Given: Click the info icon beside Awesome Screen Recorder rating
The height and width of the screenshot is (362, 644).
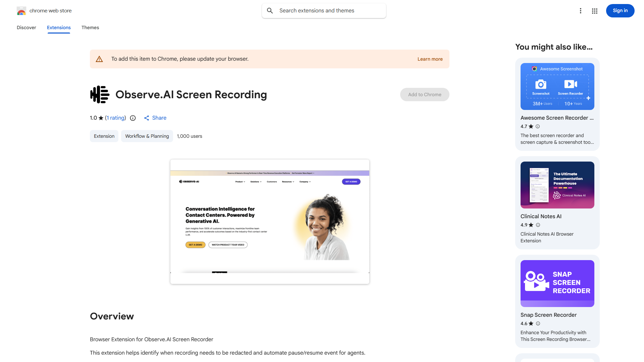Looking at the screenshot, I should point(537,126).
